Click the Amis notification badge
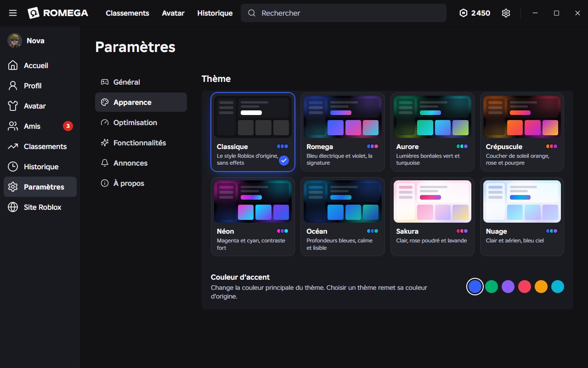 (x=68, y=126)
